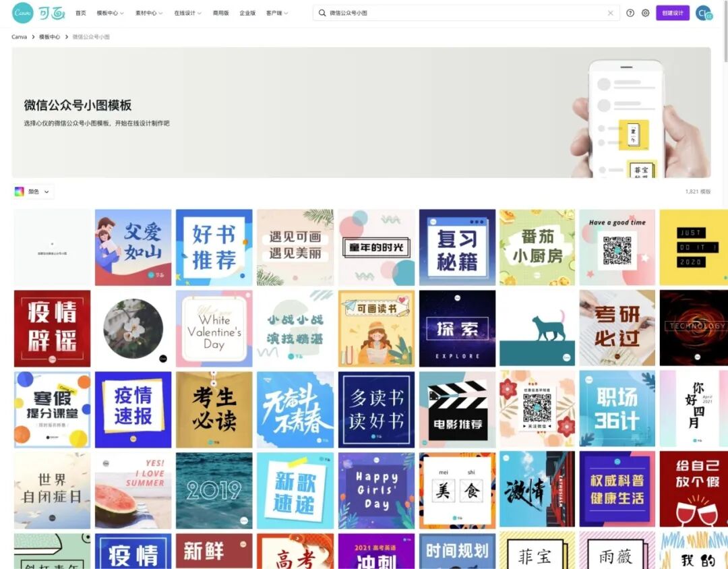Screen dimensions: 728x569
Task: Clear the search box with X
Action: (x=611, y=13)
